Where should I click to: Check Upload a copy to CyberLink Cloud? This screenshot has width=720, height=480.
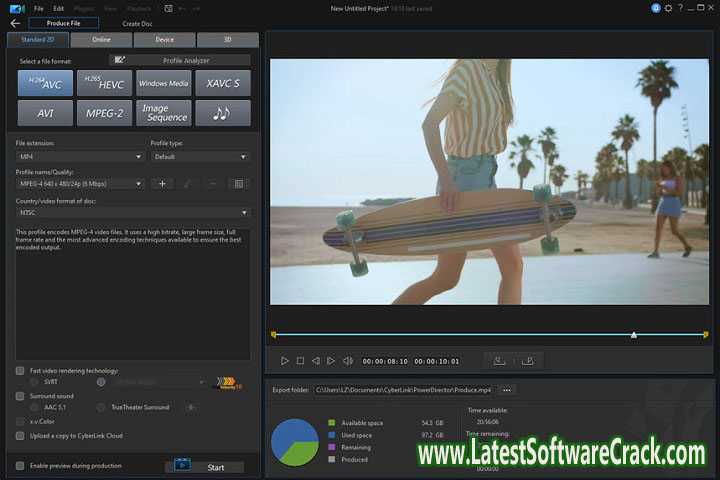(20, 436)
